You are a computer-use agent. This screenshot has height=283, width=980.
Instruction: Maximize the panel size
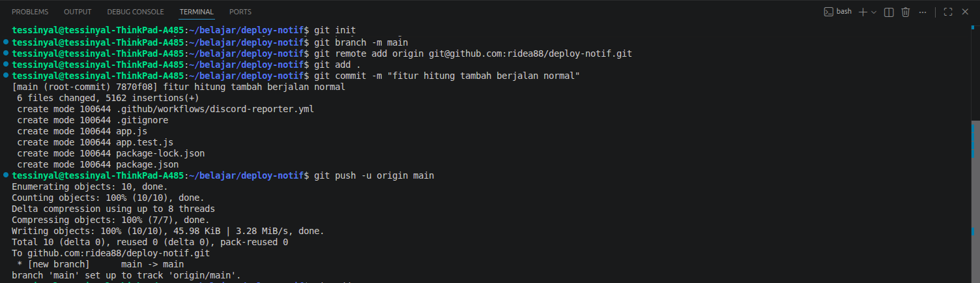tap(948, 12)
